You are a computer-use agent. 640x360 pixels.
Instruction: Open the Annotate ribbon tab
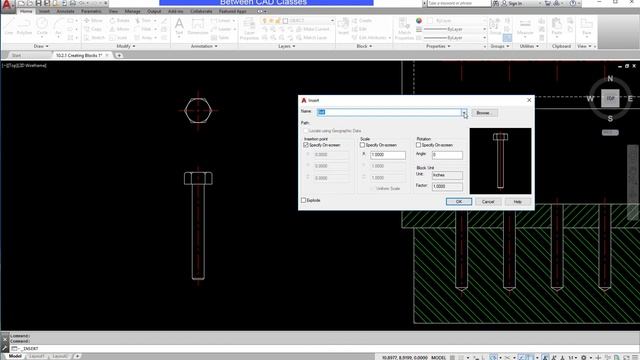coord(65,11)
